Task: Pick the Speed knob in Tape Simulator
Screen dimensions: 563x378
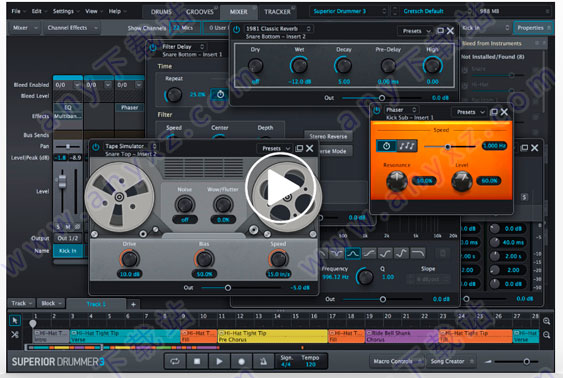Action: pos(278,258)
